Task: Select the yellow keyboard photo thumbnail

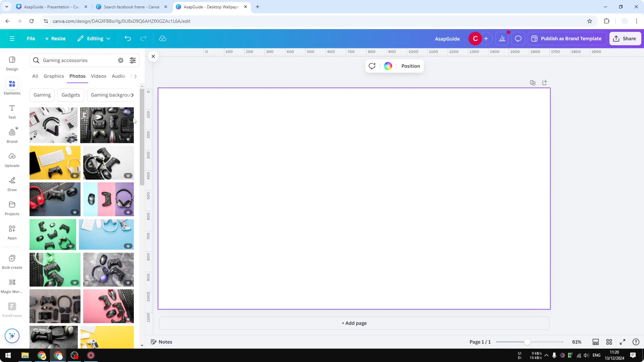Action: point(54,162)
